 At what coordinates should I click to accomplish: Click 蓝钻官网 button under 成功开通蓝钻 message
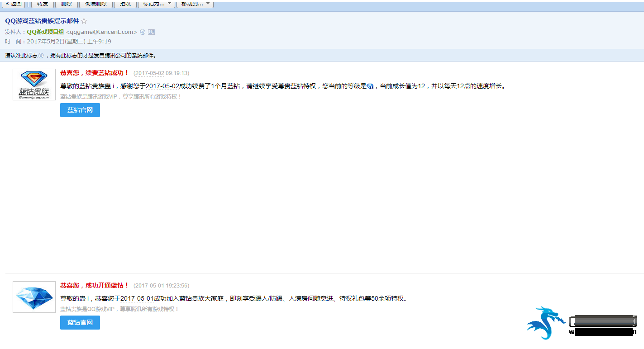(80, 322)
